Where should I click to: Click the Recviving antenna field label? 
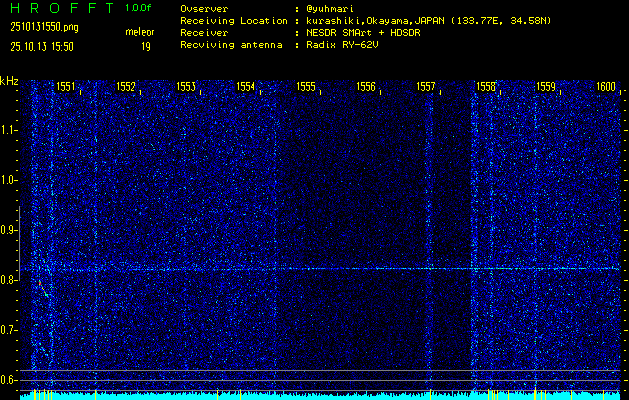click(231, 45)
